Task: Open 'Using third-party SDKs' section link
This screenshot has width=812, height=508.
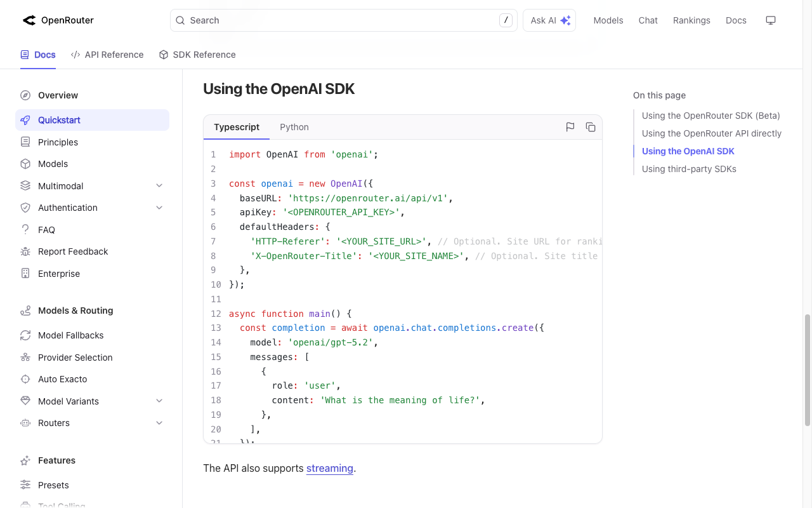Action: [x=689, y=169]
